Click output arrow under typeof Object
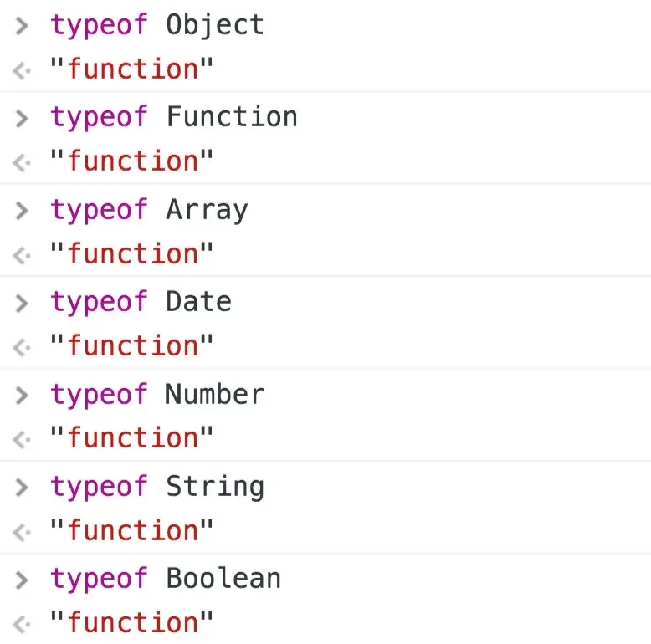 pyautogui.click(x=22, y=70)
